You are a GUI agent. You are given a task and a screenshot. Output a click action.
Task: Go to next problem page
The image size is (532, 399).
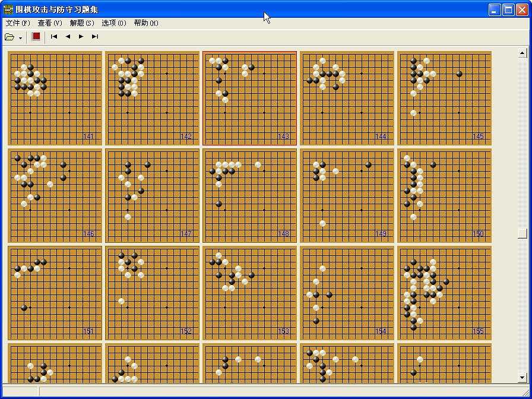tap(81, 36)
